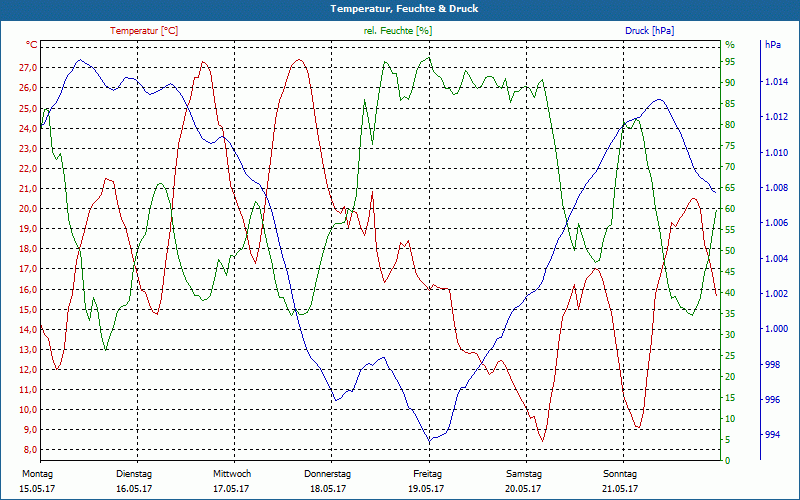Click the 'Mittwoch' day label
The height and width of the screenshot is (500, 800).
[232, 474]
